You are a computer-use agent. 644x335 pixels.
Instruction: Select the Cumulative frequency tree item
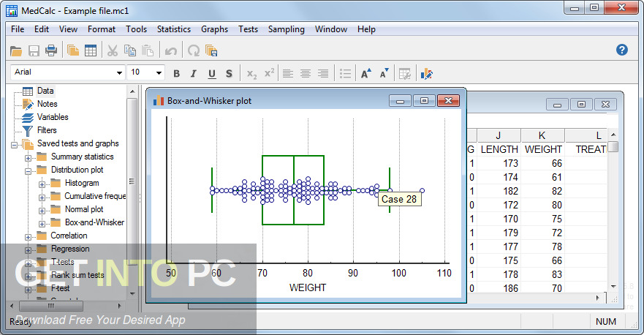tap(95, 196)
